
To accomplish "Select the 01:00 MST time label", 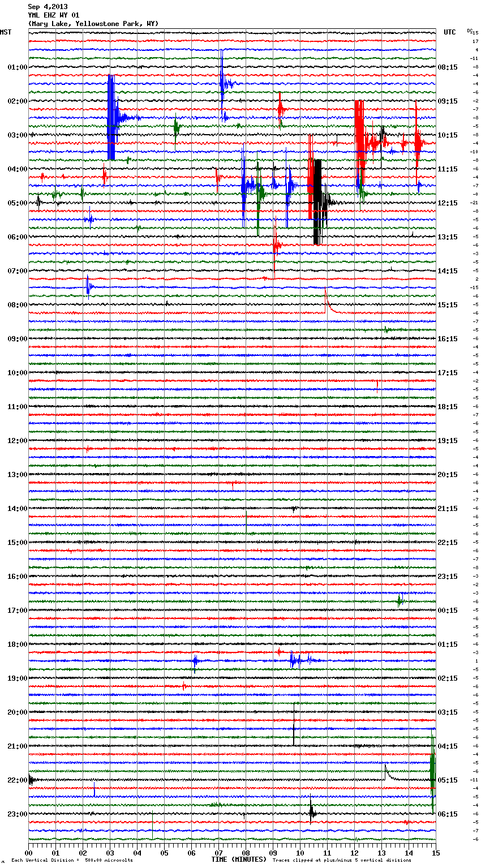I will coord(17,67).
